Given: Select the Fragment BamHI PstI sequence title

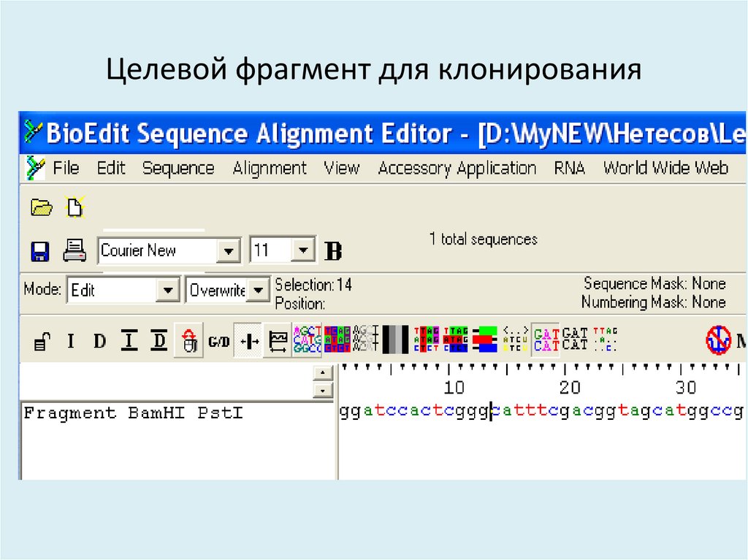Looking at the screenshot, I should point(133,413).
